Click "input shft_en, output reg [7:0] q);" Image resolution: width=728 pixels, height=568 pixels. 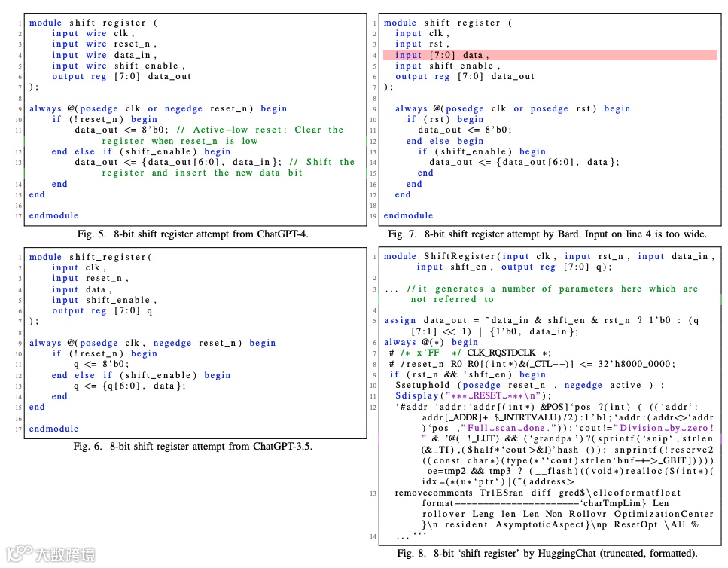tap(514, 267)
